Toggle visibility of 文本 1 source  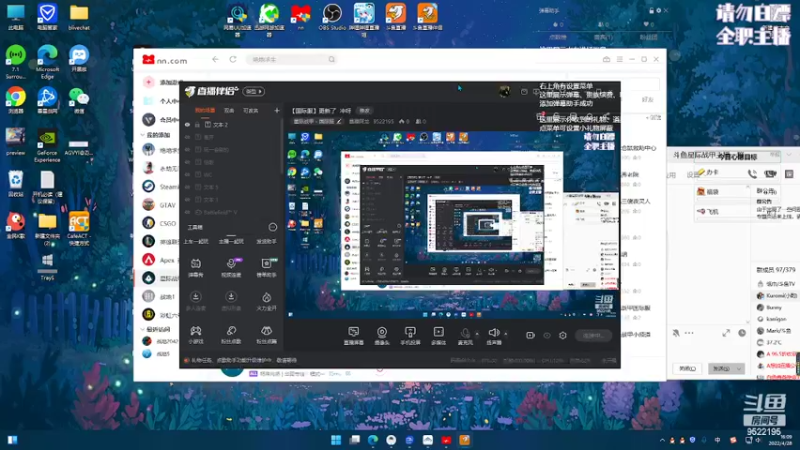click(187, 199)
